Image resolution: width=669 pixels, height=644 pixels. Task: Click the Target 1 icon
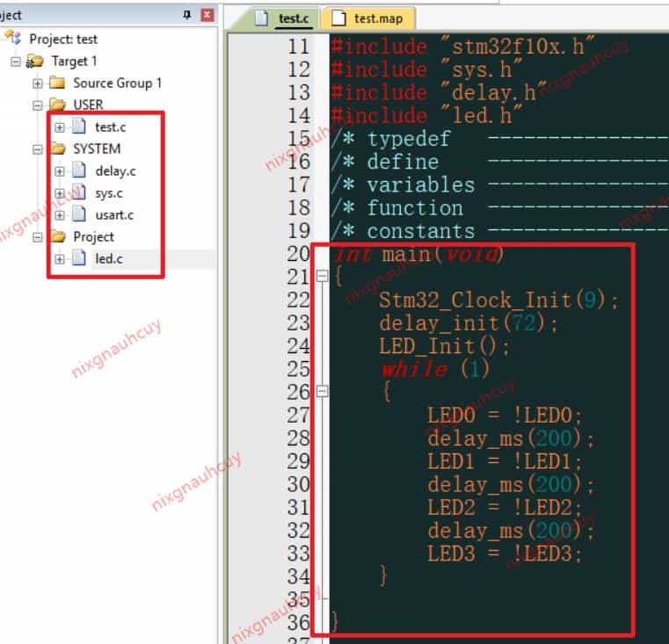coord(35,62)
